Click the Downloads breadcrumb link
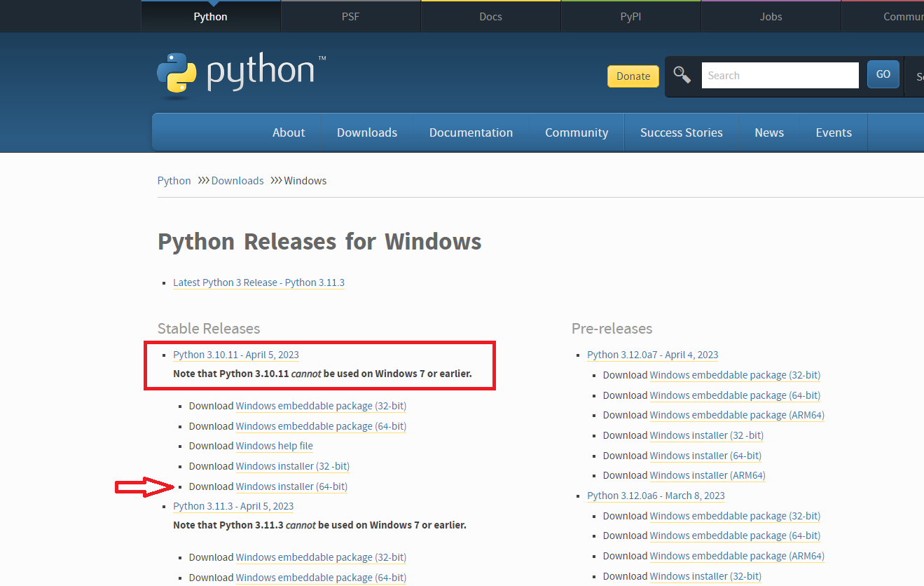 tap(237, 181)
